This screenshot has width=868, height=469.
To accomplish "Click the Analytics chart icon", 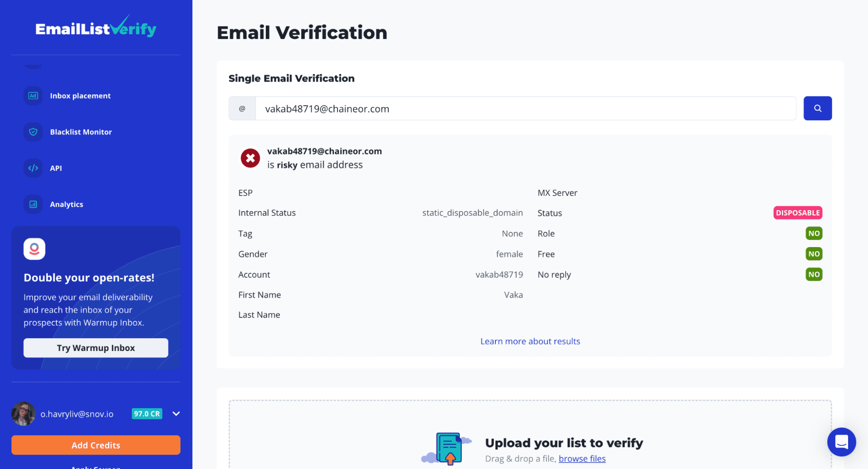I will pos(33,204).
